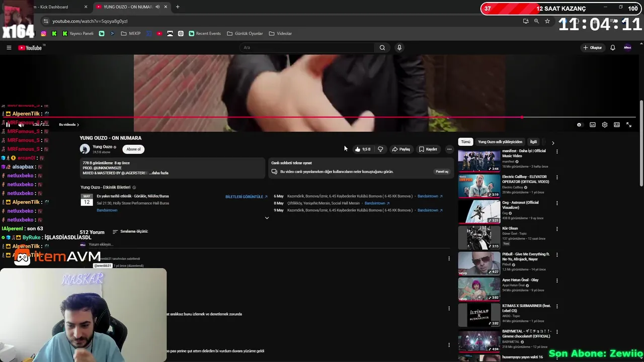Open options for Kör Olsun video

click(557, 229)
